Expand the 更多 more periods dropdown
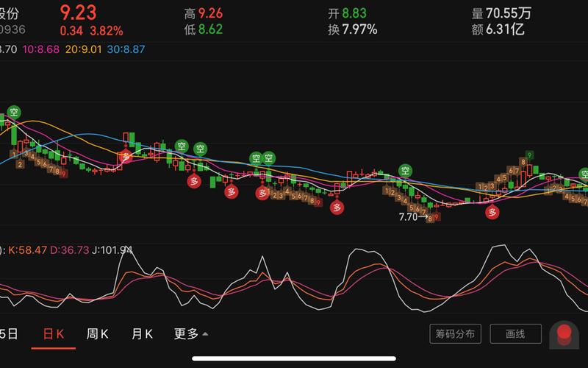 point(191,334)
